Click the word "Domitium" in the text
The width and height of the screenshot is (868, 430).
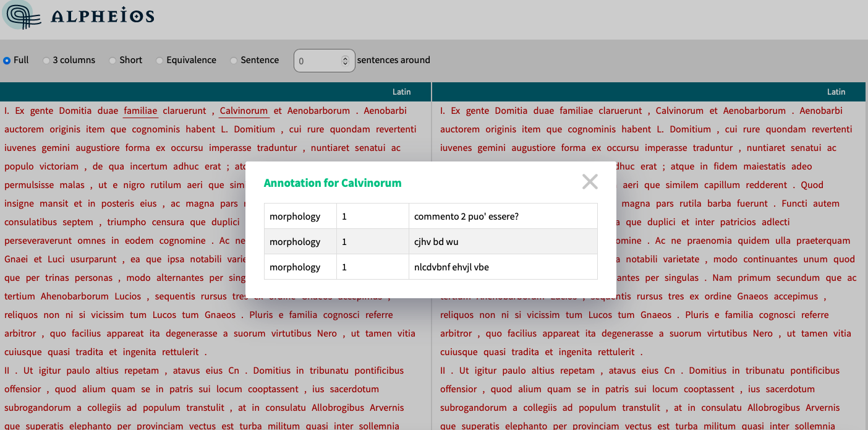255,129
